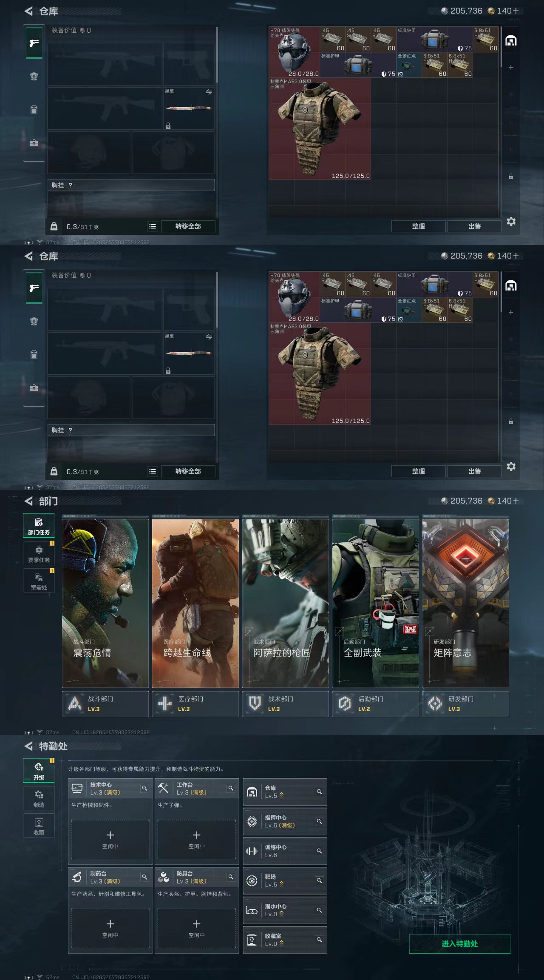This screenshot has width=544, height=980.
Task: Inspect 工作台 with its magnifier icon
Action: [x=231, y=788]
